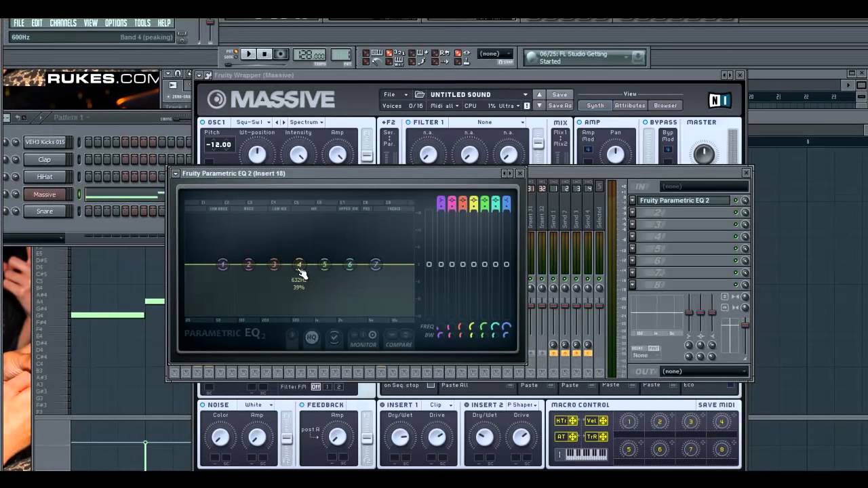Screen dimensions: 868x488
Task: Click the yellow band 4 type token
Action: point(473,203)
